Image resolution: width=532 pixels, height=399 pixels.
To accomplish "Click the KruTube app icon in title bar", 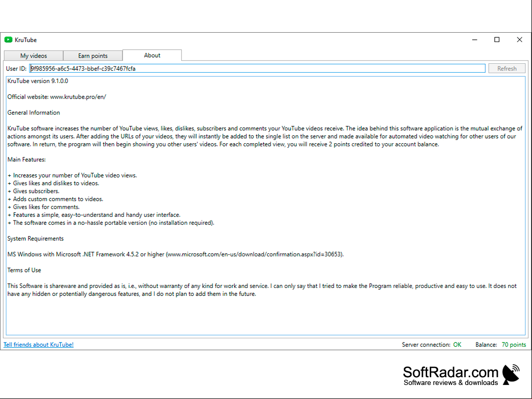I will [x=8, y=40].
